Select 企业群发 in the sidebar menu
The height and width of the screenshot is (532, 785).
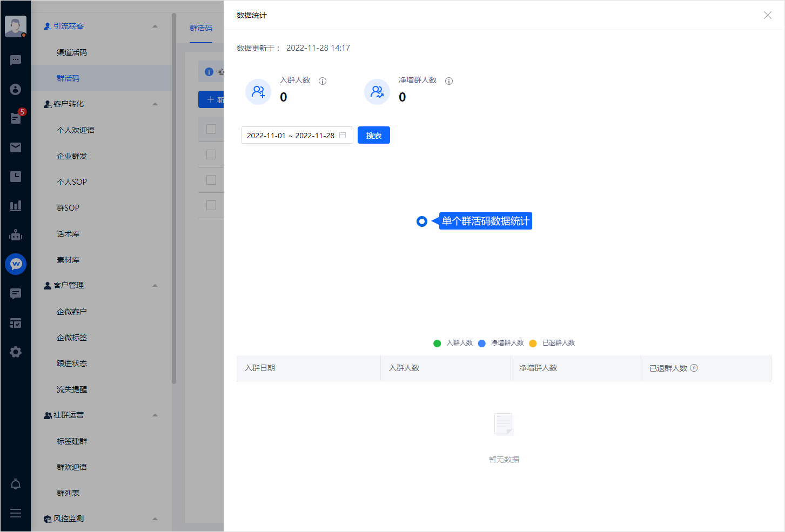[x=72, y=156]
